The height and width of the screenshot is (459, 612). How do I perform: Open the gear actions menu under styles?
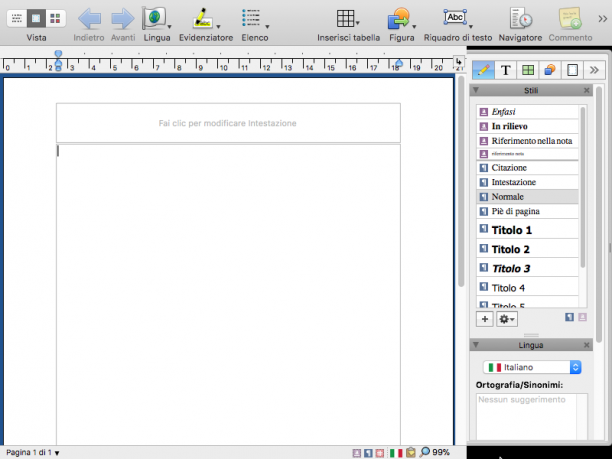[507, 319]
